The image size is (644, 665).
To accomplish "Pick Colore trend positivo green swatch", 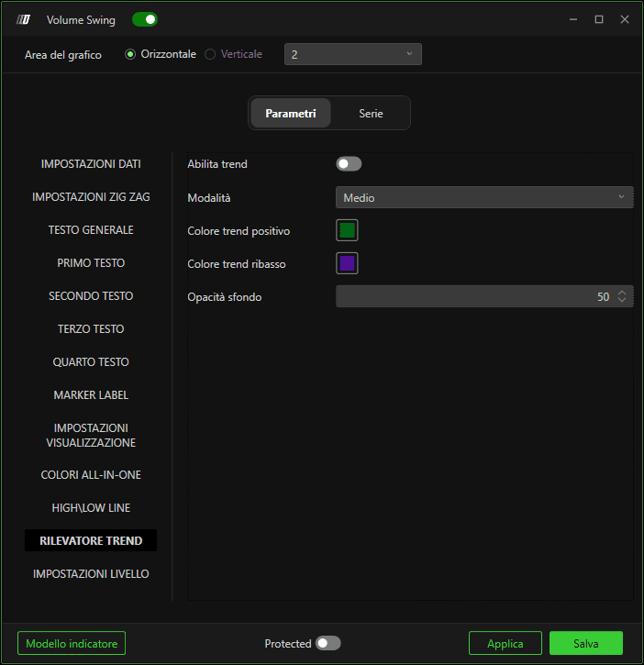I will (x=347, y=230).
